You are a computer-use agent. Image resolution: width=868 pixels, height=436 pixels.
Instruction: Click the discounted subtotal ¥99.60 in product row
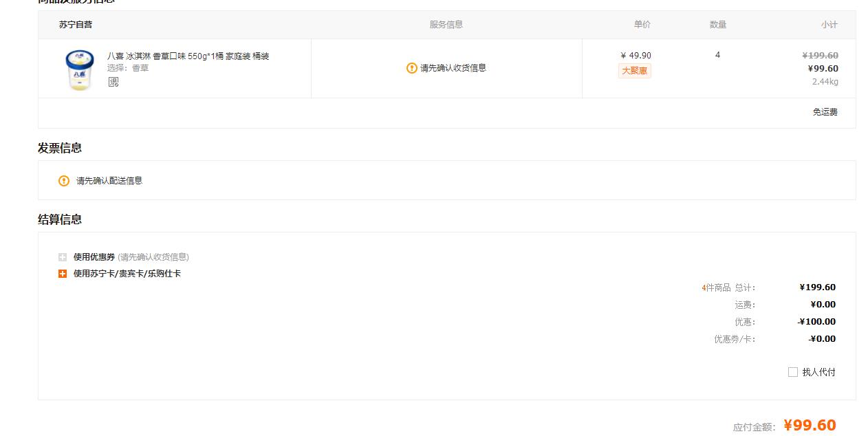[823, 69]
